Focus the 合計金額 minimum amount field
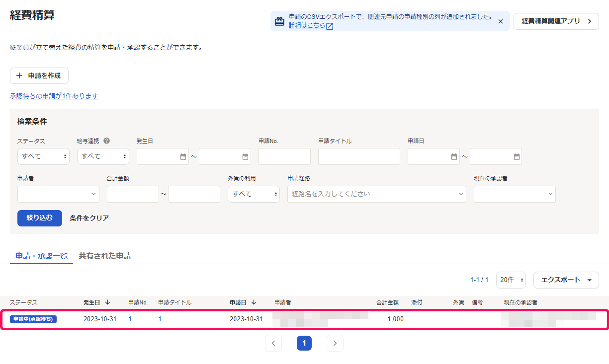 [133, 194]
